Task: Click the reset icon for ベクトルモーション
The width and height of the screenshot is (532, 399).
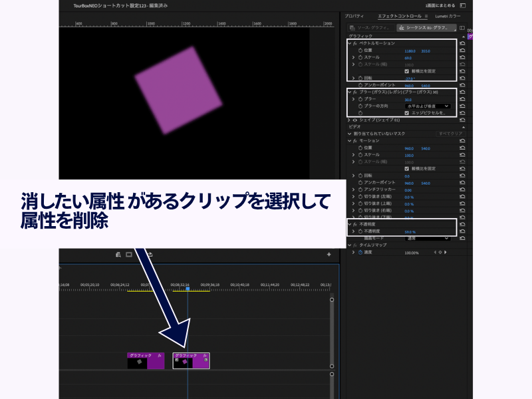Action: [x=462, y=43]
